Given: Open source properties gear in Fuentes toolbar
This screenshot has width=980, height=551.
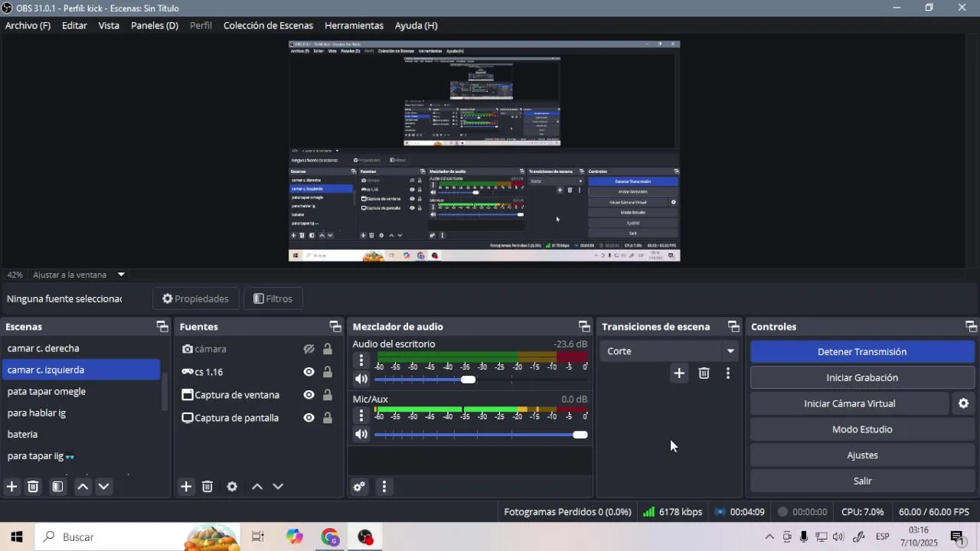Looking at the screenshot, I should [x=232, y=487].
